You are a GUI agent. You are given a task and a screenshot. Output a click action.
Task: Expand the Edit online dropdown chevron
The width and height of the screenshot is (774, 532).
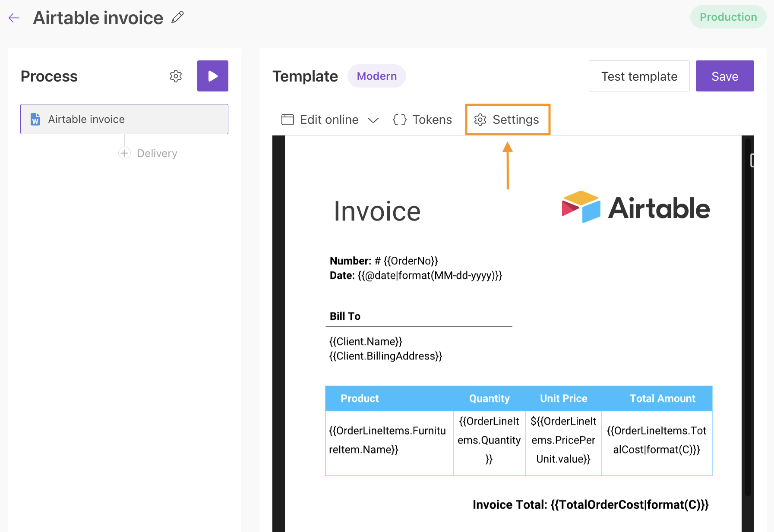pos(373,120)
